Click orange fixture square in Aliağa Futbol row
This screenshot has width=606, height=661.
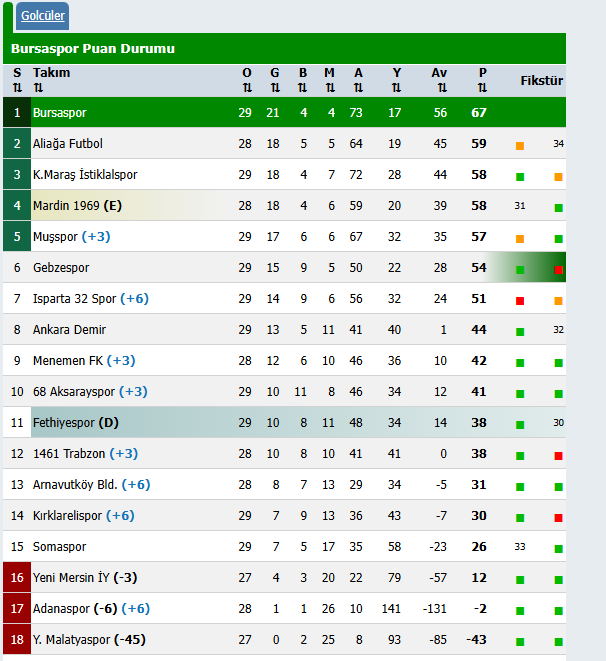520,146
